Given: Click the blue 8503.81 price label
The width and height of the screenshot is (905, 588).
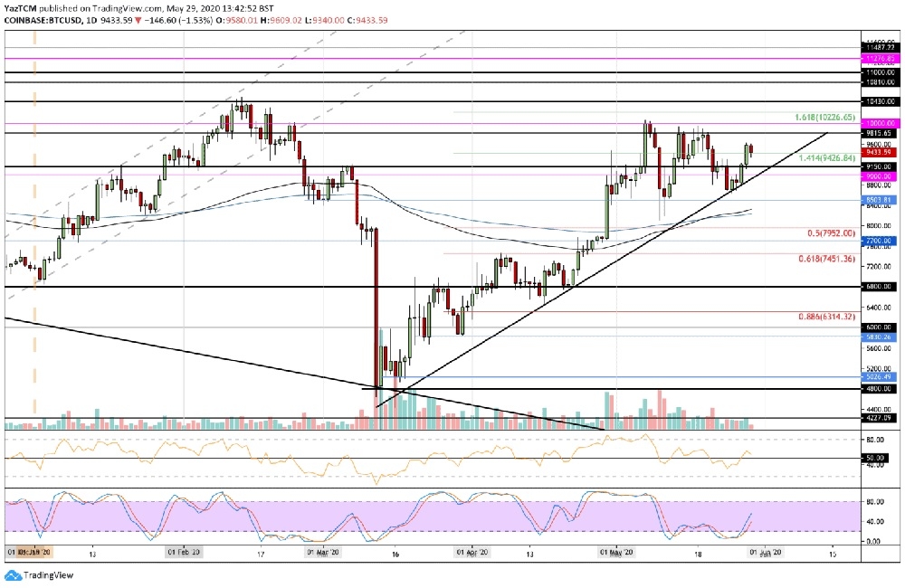Looking at the screenshot, I should point(879,200).
